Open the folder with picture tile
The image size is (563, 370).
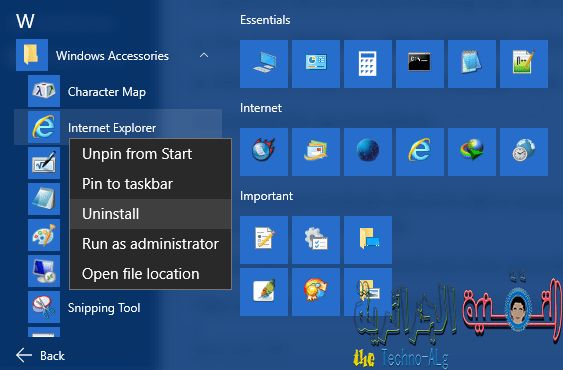[368, 292]
